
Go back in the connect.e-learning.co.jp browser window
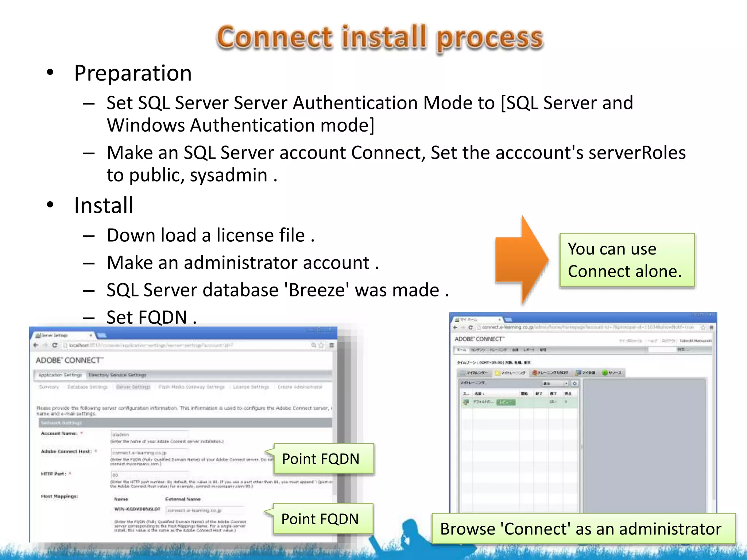pyautogui.click(x=455, y=327)
